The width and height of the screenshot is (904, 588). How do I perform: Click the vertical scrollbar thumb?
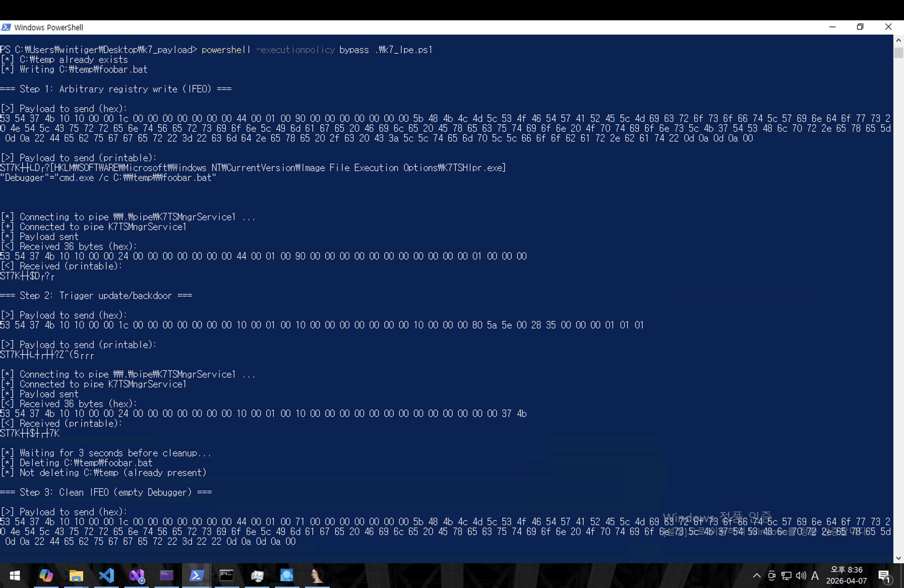pos(898,53)
